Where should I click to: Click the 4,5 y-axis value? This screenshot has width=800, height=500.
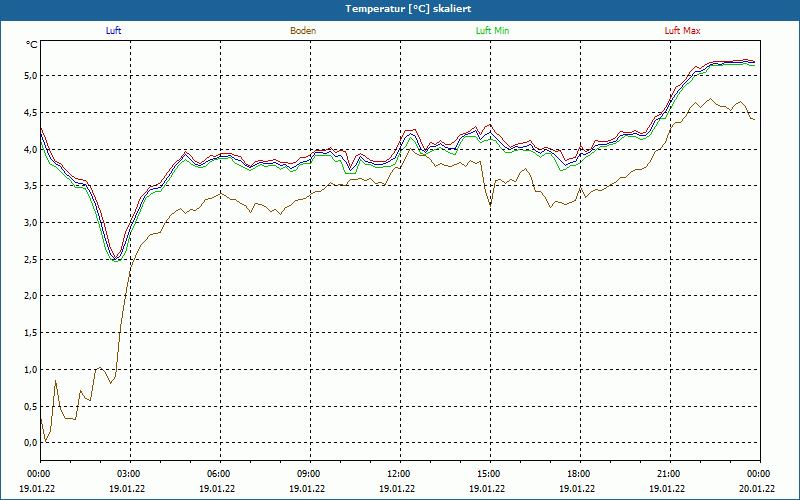(31, 112)
